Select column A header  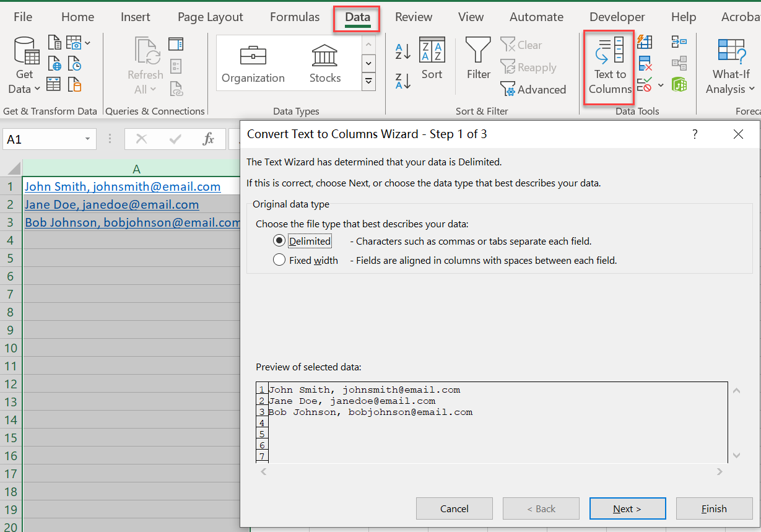tap(136, 169)
